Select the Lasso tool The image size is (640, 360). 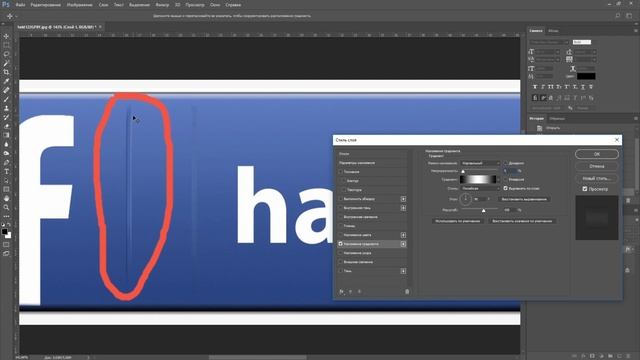pos(6,54)
